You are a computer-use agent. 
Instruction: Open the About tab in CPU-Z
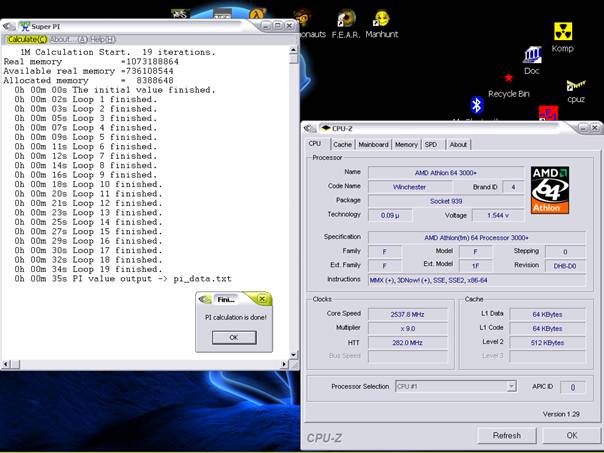click(458, 145)
